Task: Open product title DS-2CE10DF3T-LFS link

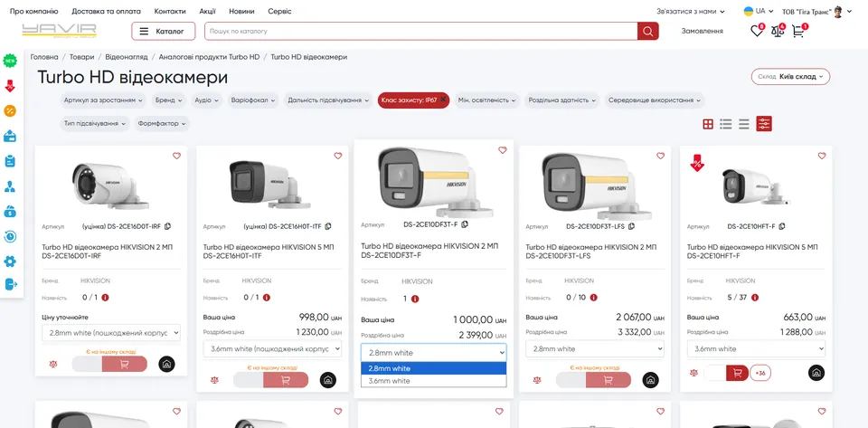Action: (590, 252)
